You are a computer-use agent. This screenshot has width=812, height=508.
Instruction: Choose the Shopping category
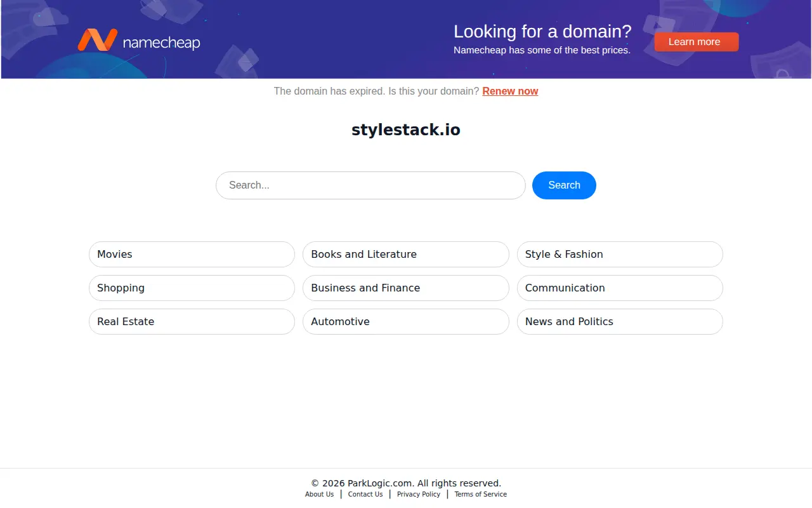pyautogui.click(x=192, y=288)
